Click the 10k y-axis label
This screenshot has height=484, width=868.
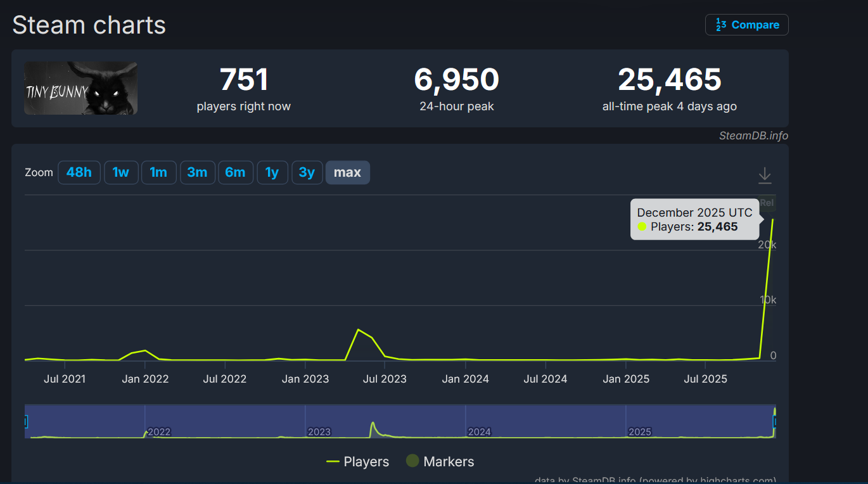click(x=768, y=300)
